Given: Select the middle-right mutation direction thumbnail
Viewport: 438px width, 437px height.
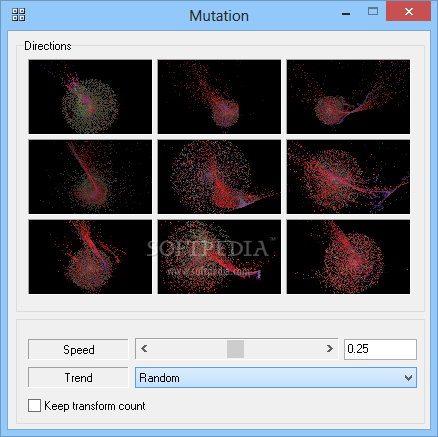Looking at the screenshot, I should tap(348, 177).
